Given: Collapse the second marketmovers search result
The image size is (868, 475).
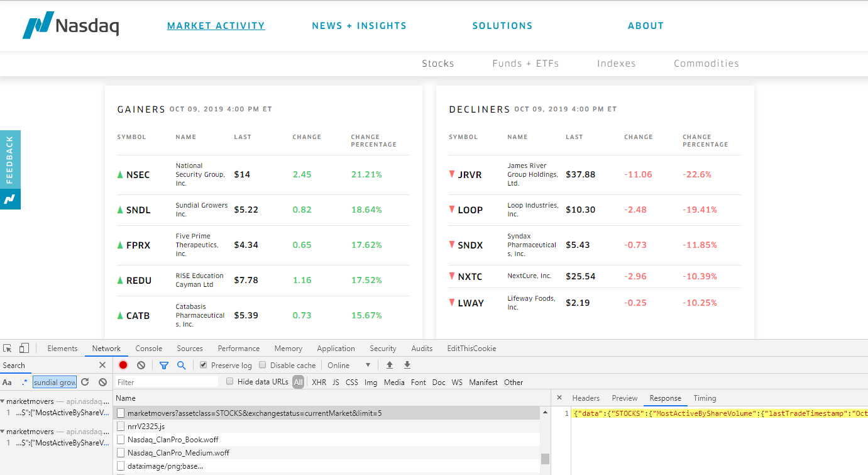Looking at the screenshot, I should pyautogui.click(x=3, y=432).
